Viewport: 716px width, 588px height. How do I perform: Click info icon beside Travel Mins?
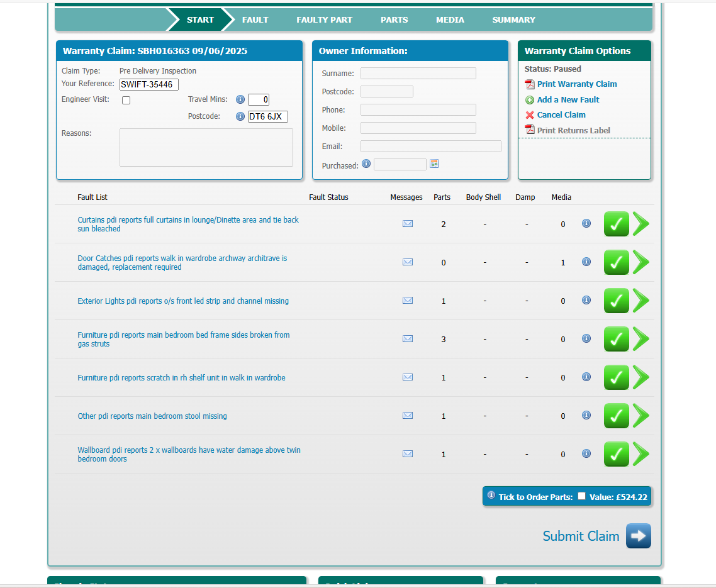pos(240,99)
